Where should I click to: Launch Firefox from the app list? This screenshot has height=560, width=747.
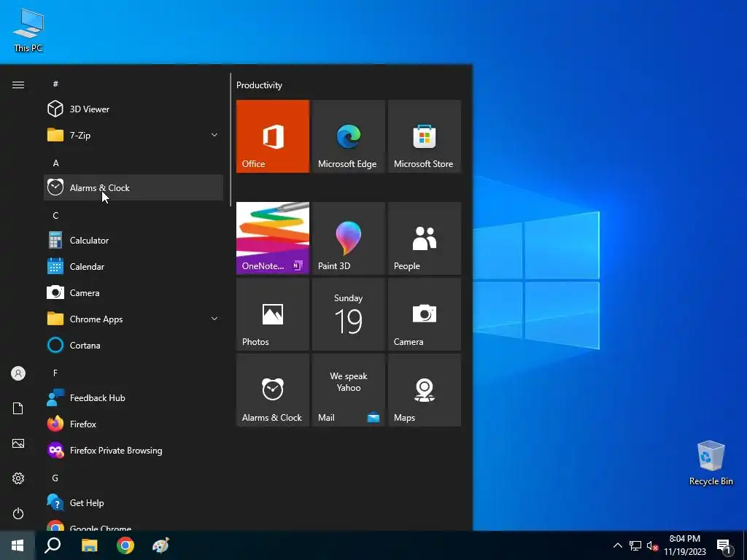pyautogui.click(x=133, y=424)
